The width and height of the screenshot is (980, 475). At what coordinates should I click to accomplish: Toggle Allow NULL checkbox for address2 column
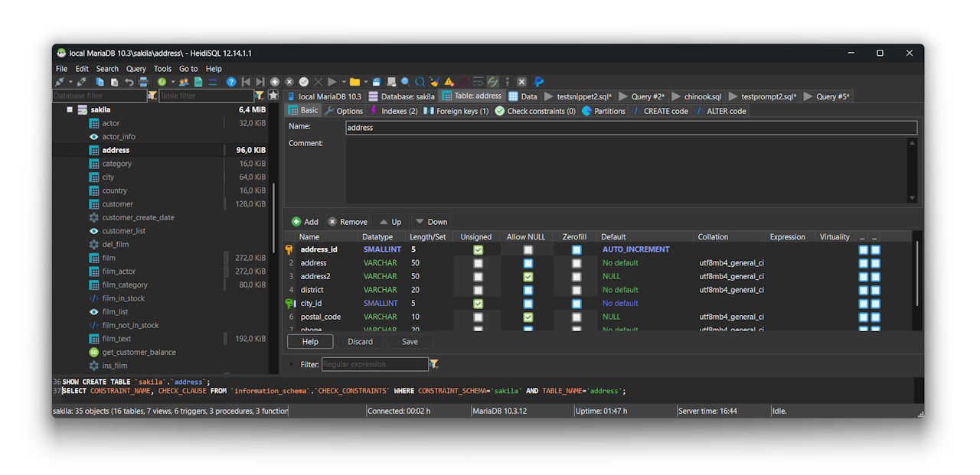[528, 276]
